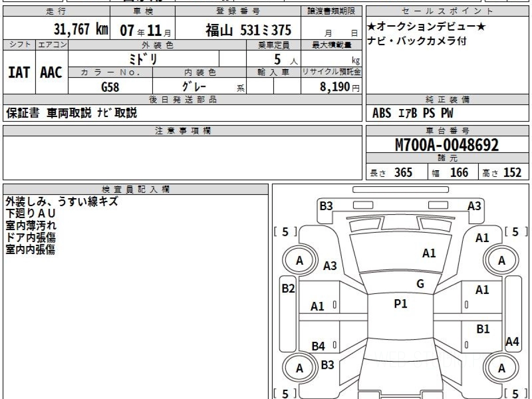Click the 最大積載量 header
This screenshot has width=532, height=399.
tap(331, 45)
